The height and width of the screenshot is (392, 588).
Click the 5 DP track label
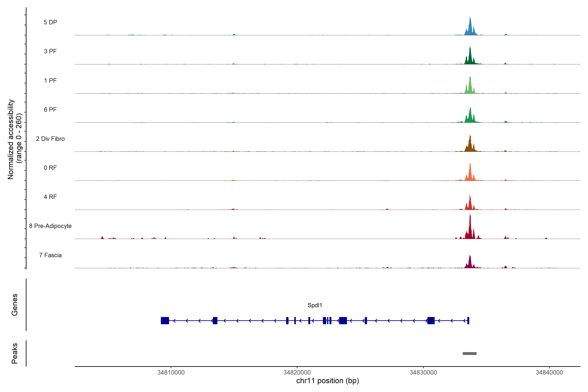[50, 22]
